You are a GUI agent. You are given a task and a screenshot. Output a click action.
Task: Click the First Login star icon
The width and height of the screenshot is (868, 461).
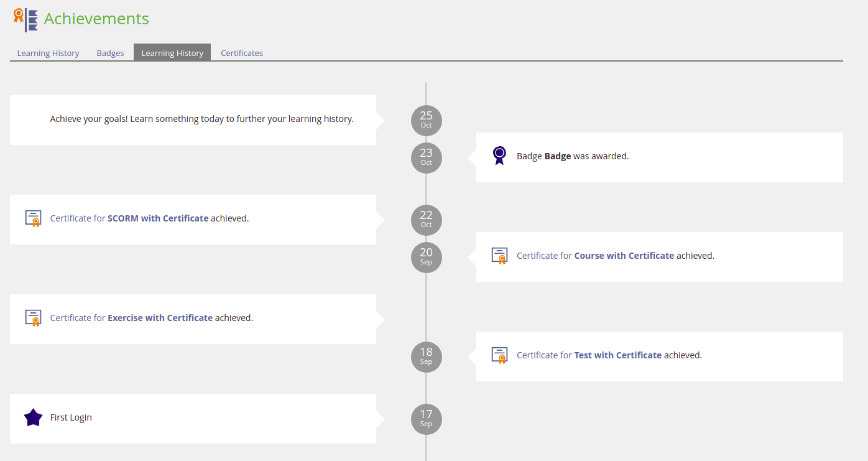(33, 417)
